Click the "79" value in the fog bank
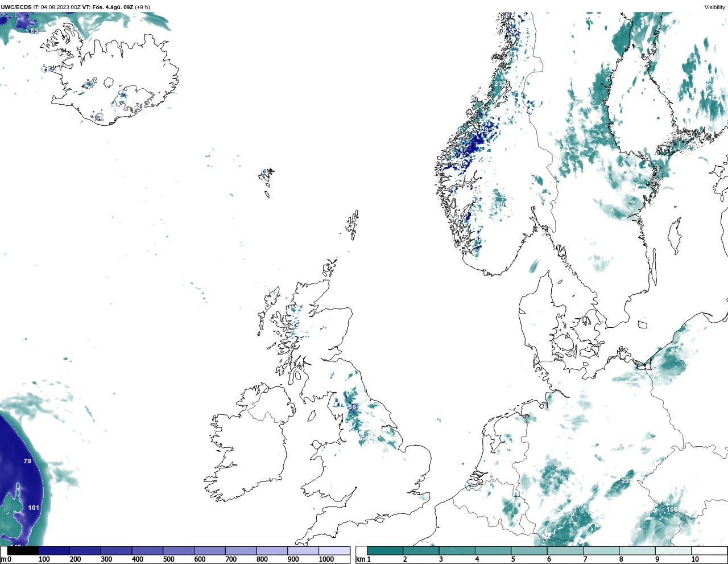 click(27, 461)
